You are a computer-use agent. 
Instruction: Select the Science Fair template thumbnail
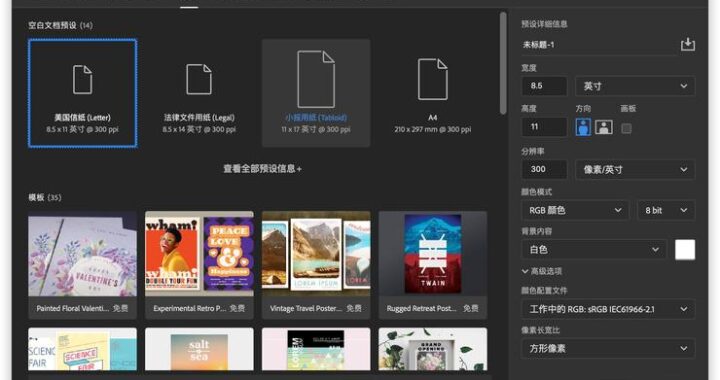tap(83, 349)
